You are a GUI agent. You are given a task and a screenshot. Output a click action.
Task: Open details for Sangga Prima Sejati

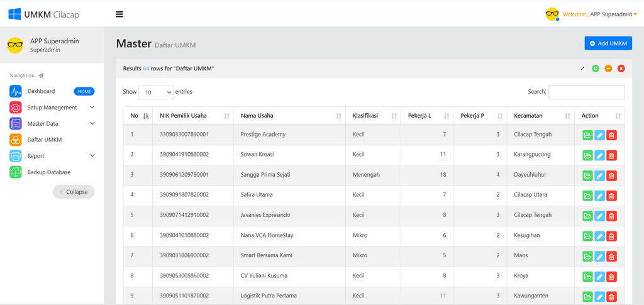pos(588,175)
